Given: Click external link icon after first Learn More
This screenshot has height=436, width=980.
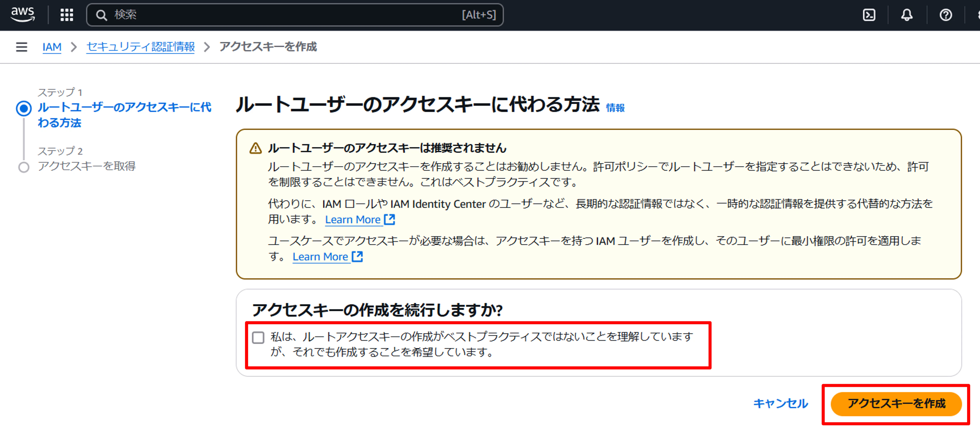Looking at the screenshot, I should (x=390, y=219).
